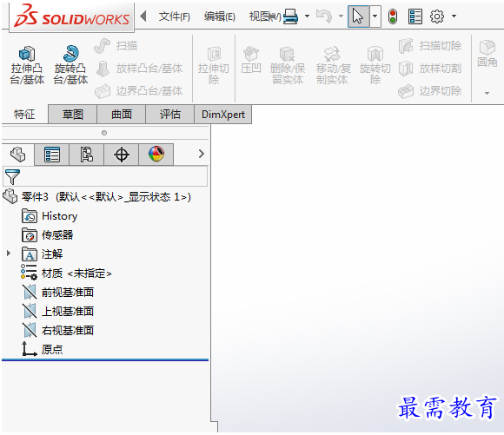
Task: Expand the Options gear dropdown arrow
Action: 454,16
